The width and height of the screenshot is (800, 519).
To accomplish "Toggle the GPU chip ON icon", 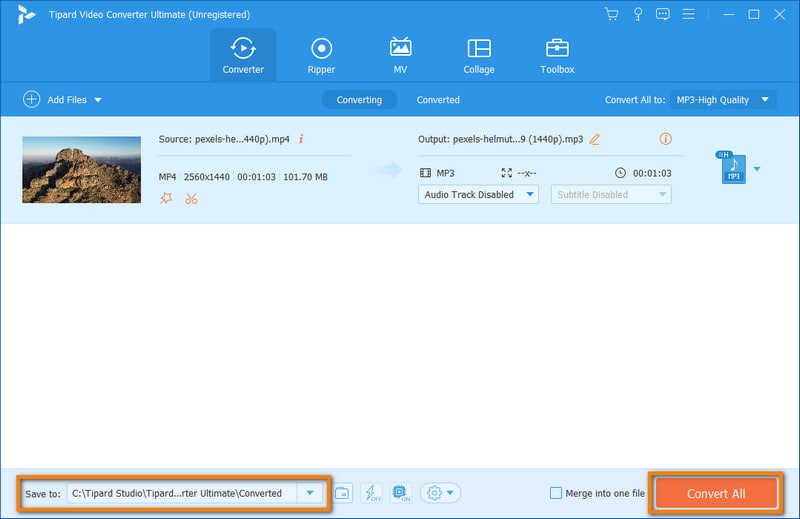I will click(400, 493).
